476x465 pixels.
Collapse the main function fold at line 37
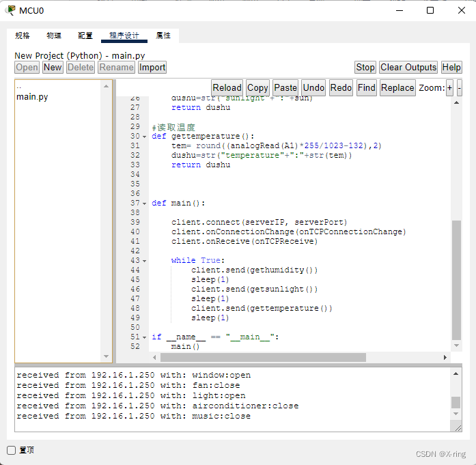(x=145, y=203)
